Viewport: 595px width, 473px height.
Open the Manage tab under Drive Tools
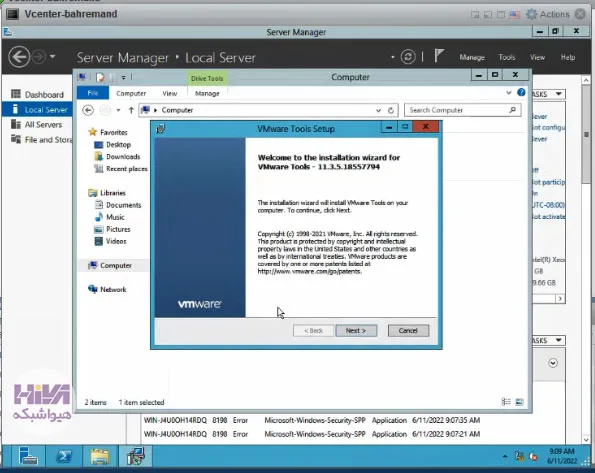coord(207,93)
